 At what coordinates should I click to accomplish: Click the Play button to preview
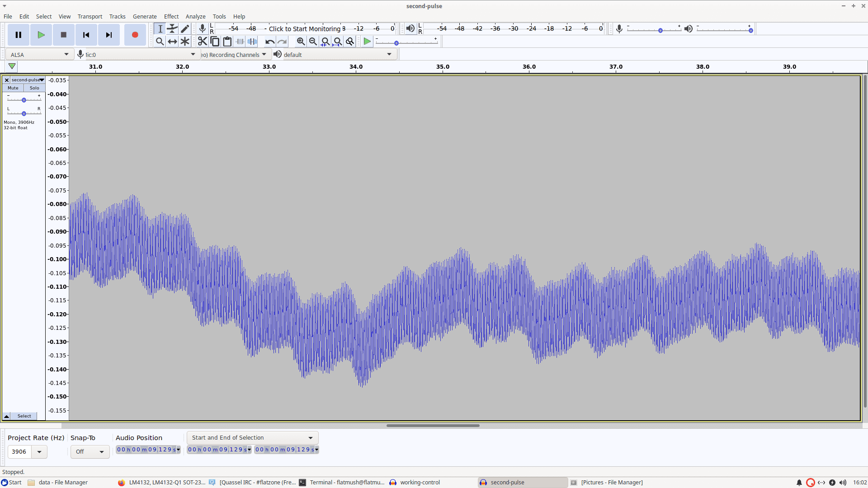[41, 34]
